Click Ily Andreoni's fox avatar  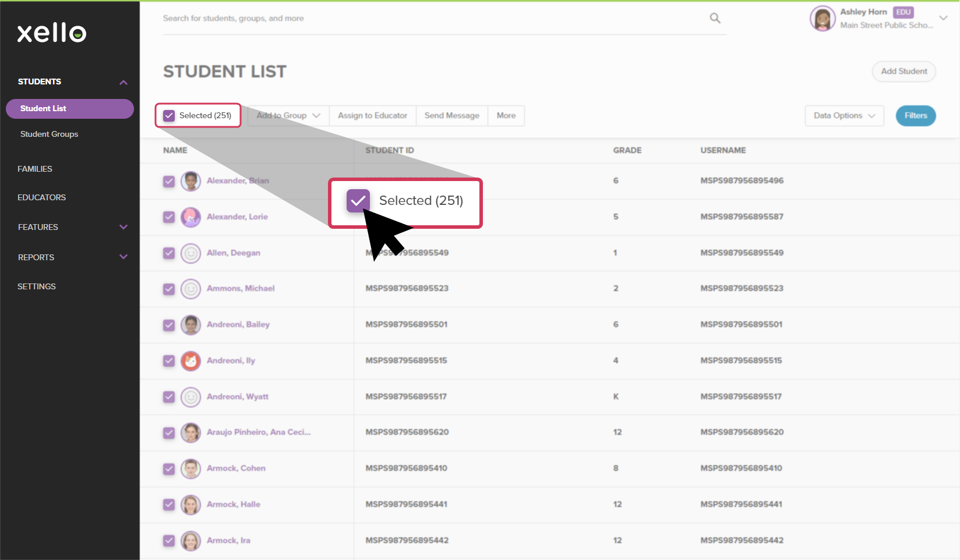pyautogui.click(x=190, y=361)
